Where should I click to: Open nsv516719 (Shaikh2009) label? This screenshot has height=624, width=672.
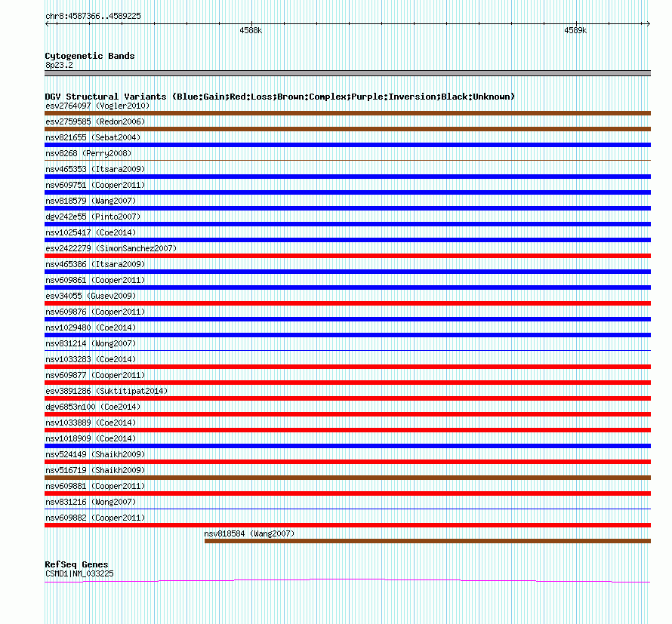point(95,470)
